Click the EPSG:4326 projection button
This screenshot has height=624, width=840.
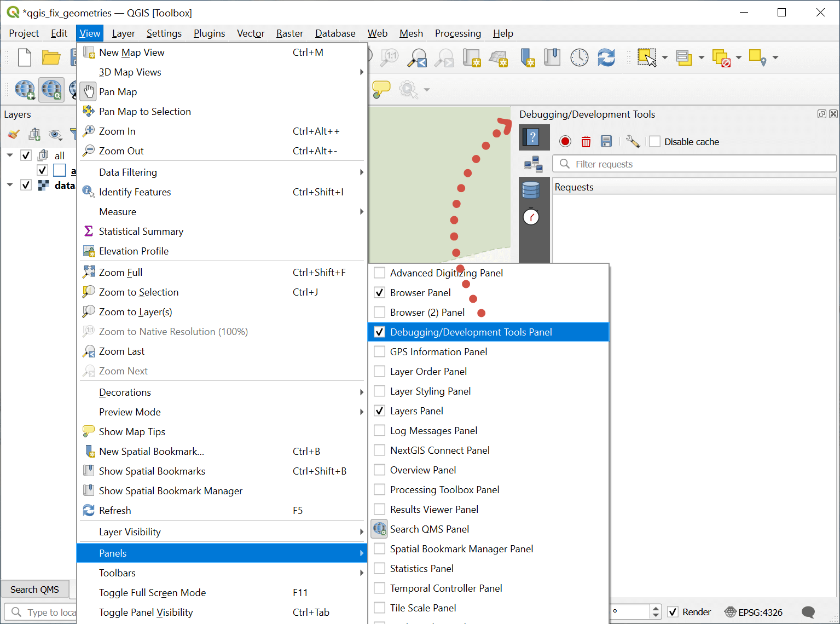(754, 612)
